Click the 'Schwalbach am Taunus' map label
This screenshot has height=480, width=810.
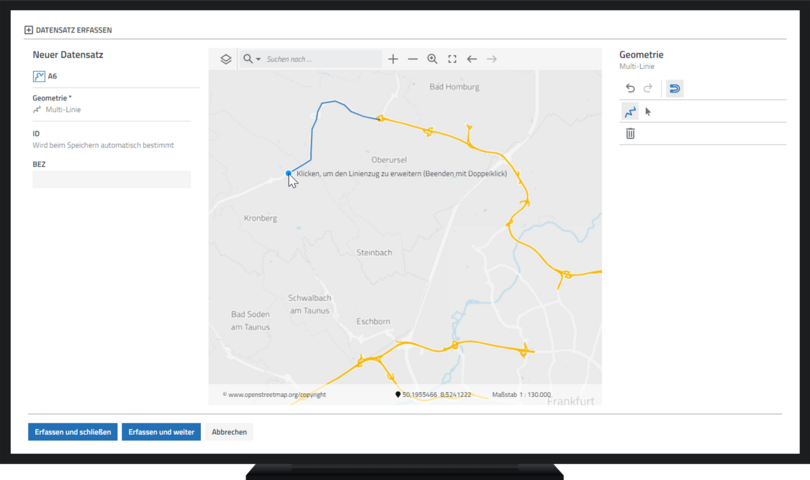coord(309,304)
